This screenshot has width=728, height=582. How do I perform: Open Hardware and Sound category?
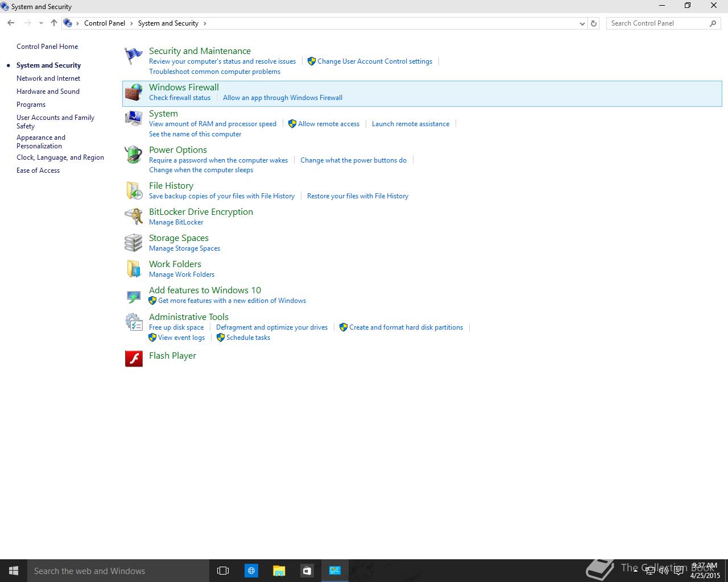(48, 92)
